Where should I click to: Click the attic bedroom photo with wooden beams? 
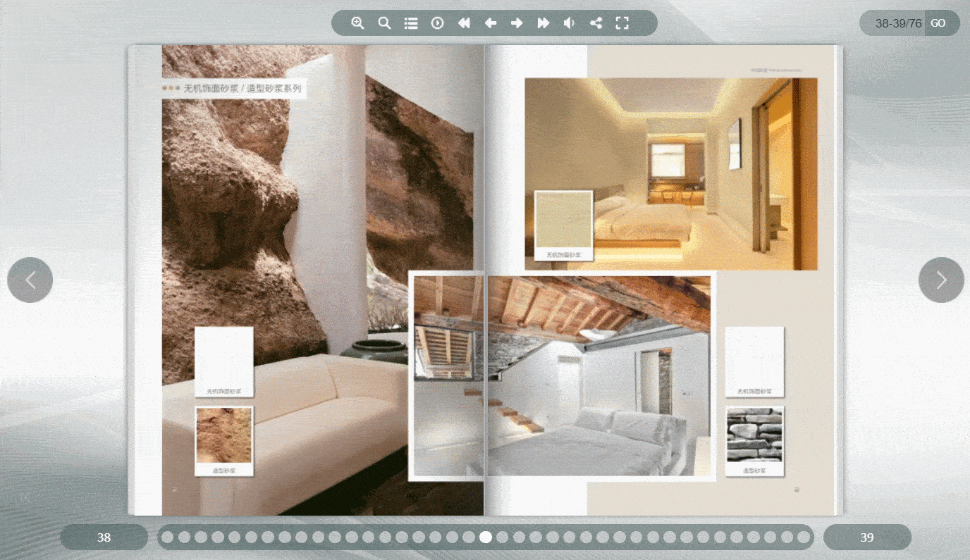tap(562, 376)
